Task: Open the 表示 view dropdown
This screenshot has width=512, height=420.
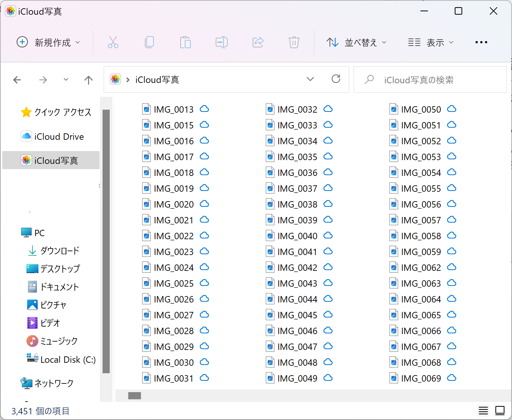Action: (431, 42)
